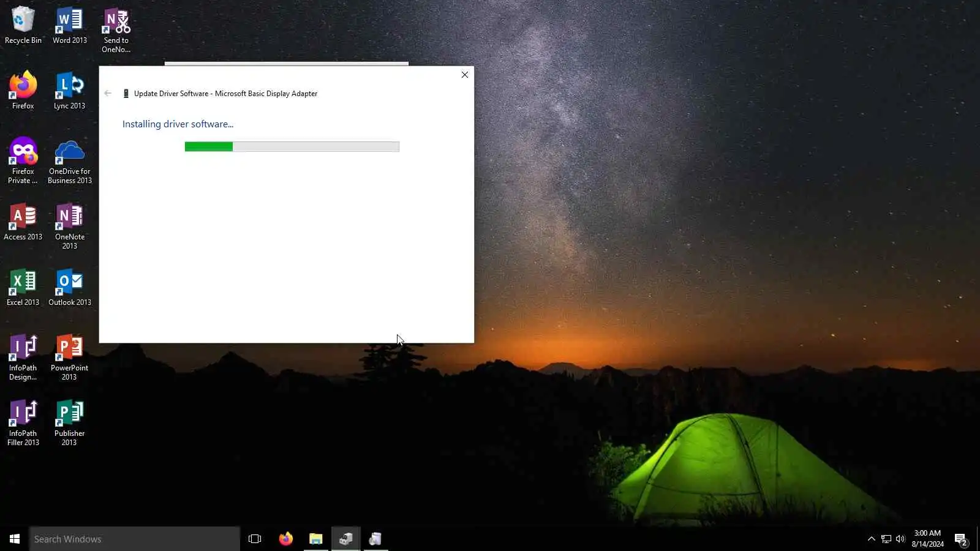Switch to the Device Manager taskbar item
The image size is (980, 551).
[x=346, y=539]
